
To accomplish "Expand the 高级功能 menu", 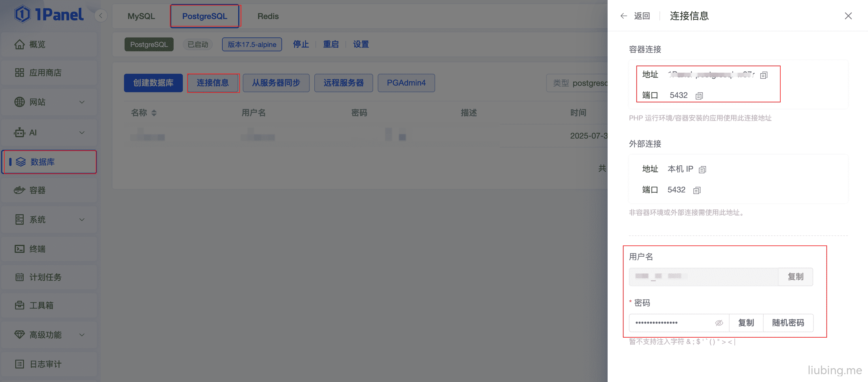I will [49, 334].
